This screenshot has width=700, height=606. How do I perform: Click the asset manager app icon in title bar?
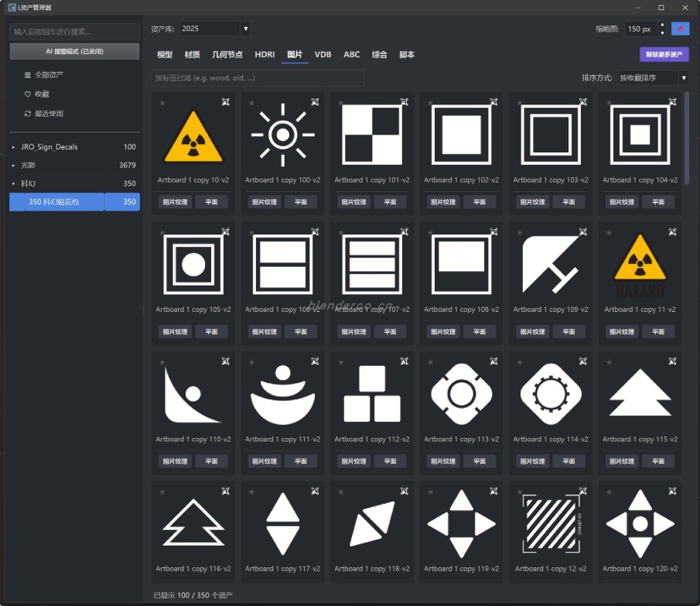[12, 8]
